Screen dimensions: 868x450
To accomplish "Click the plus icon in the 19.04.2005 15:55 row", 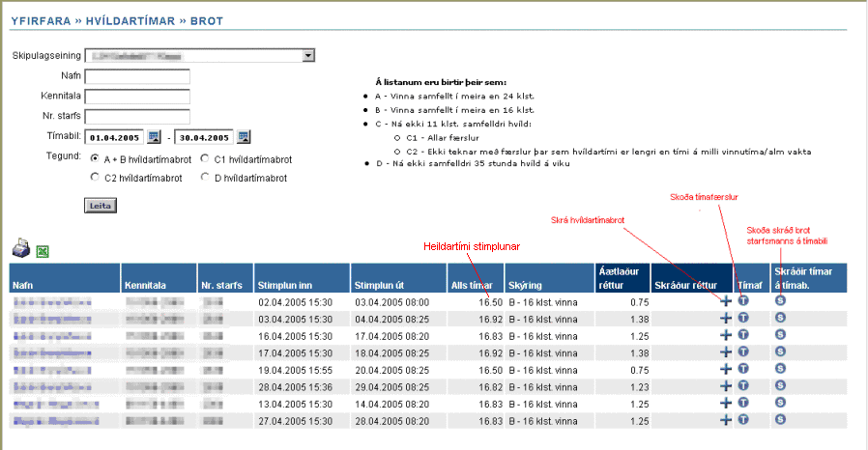I will click(x=726, y=369).
